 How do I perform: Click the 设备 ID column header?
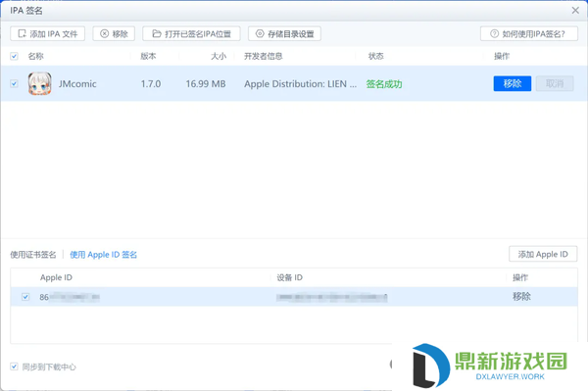click(289, 277)
